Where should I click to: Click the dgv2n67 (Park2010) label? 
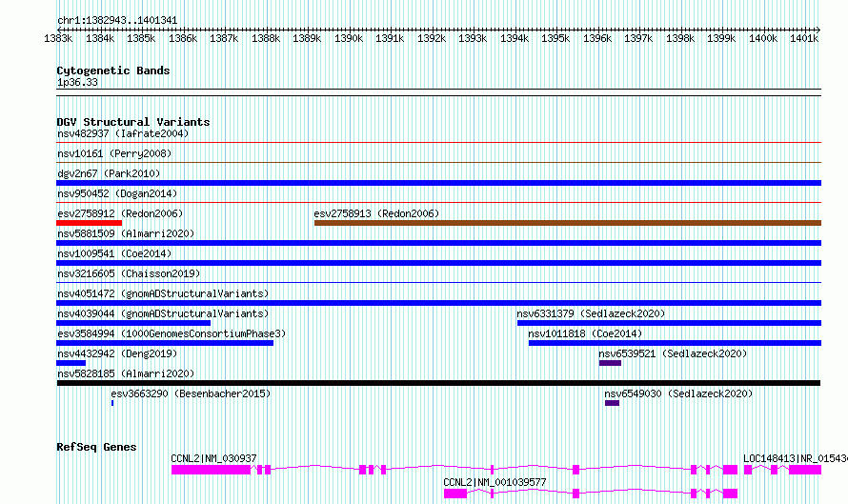pos(109,173)
